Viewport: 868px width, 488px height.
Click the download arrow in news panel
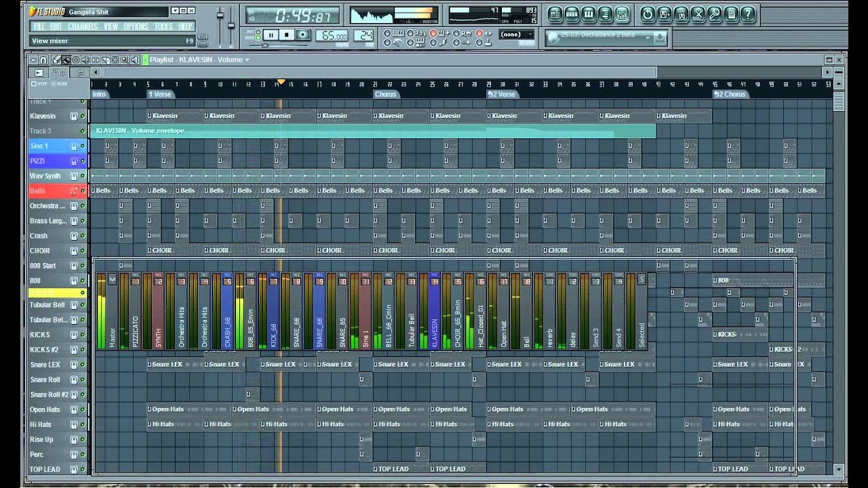point(660,37)
